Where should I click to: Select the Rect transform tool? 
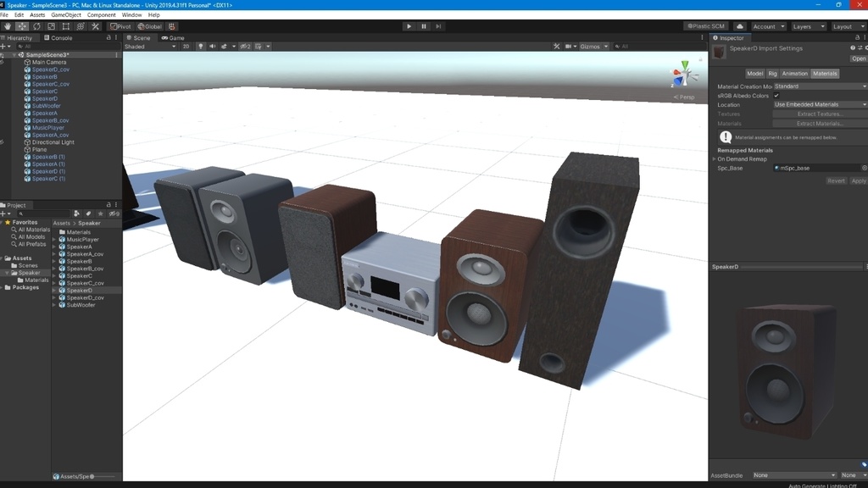tap(66, 26)
